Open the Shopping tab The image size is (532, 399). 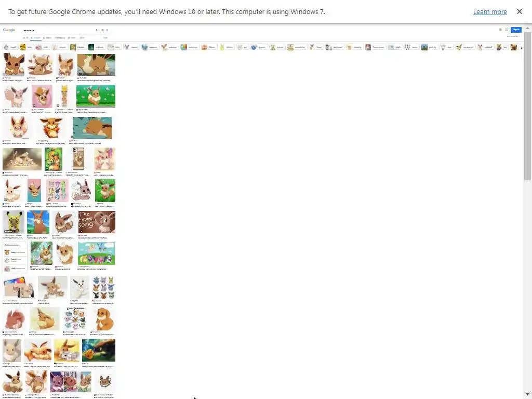60,37
